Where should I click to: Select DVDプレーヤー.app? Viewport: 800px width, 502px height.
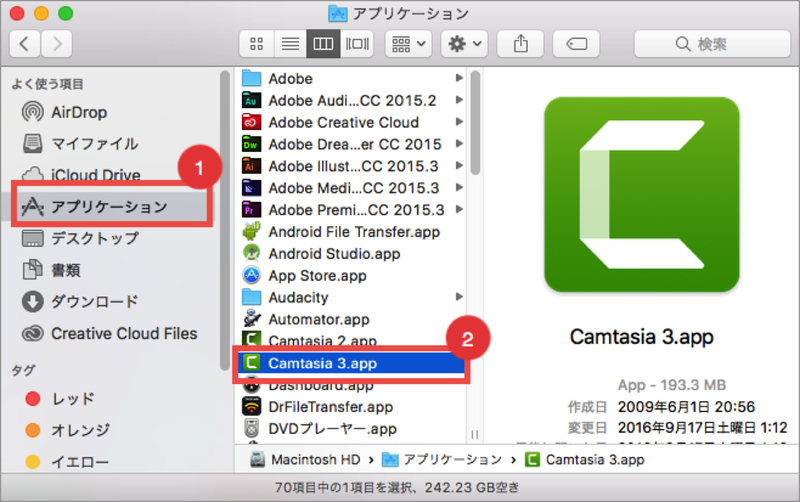coord(352,429)
